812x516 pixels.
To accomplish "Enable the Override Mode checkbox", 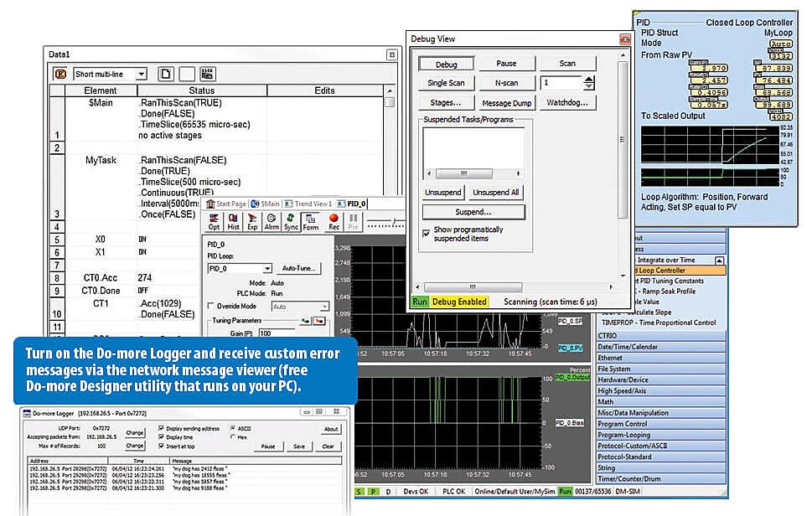I will [211, 306].
